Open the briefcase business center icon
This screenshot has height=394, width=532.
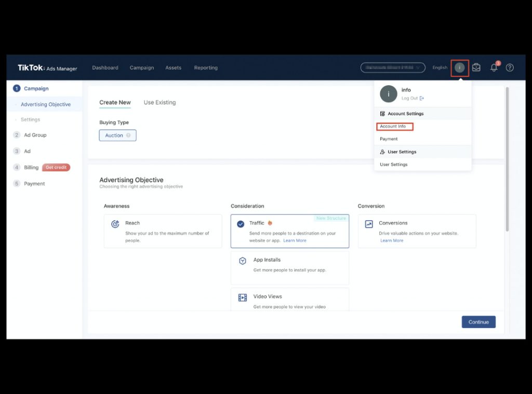coord(476,67)
